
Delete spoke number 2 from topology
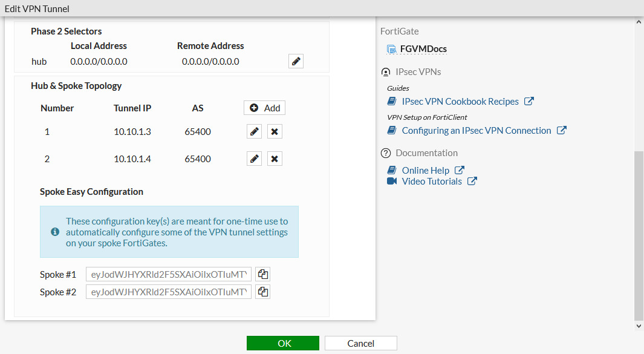[275, 159]
